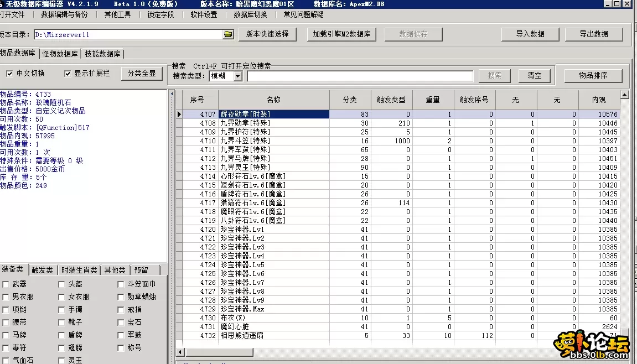637x364 pixels.
Task: Toggle the 中文切换 checkbox
Action: coord(9,74)
